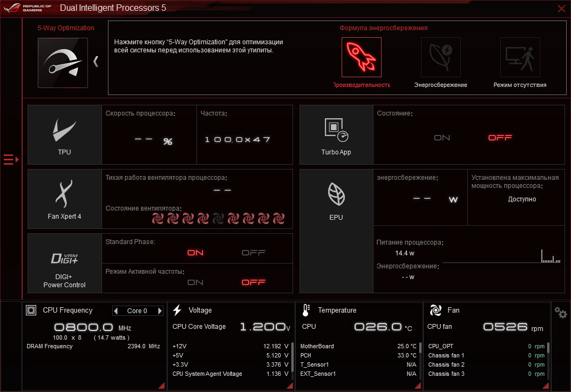This screenshot has height=392, width=571.
Task: Launch the 5-Way Optimization speedometer icon
Action: click(x=63, y=63)
